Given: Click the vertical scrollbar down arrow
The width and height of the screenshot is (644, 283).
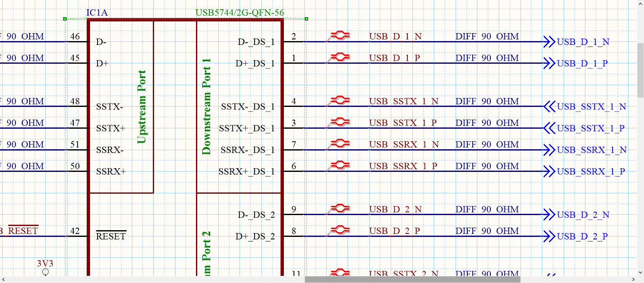Looking at the screenshot, I should 641,273.
